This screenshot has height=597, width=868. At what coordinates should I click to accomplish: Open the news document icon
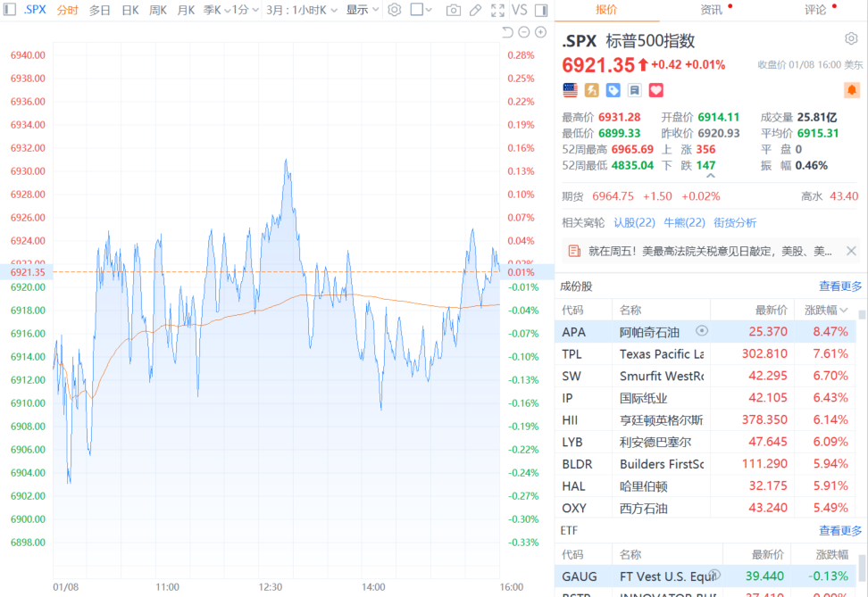pyautogui.click(x=574, y=251)
